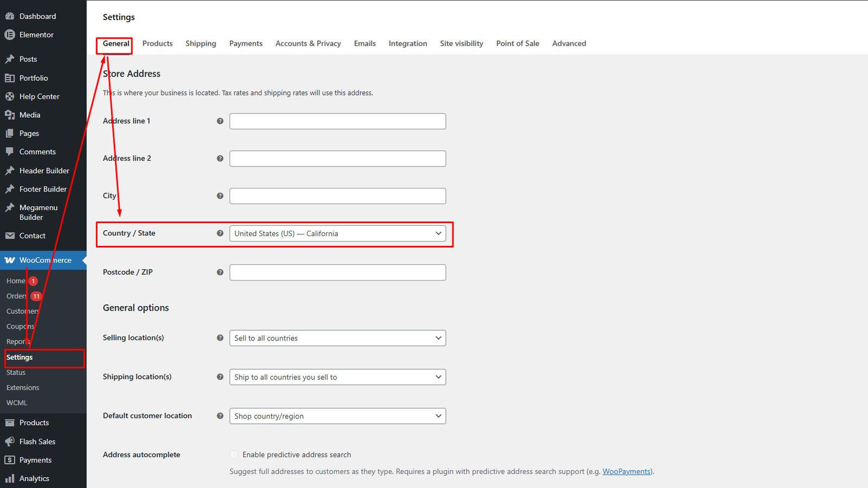Image resolution: width=868 pixels, height=488 pixels.
Task: Click the Products box icon in the sidebar
Action: coord(10,423)
